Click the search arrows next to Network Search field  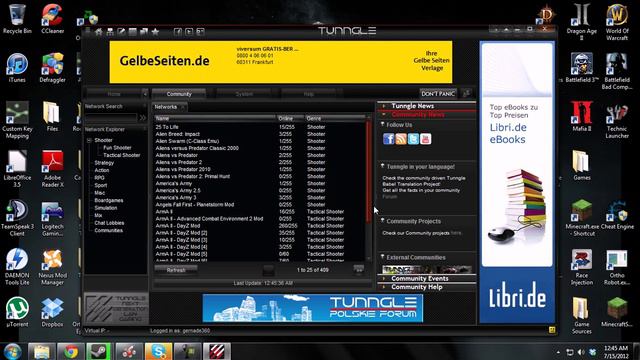click(142, 118)
